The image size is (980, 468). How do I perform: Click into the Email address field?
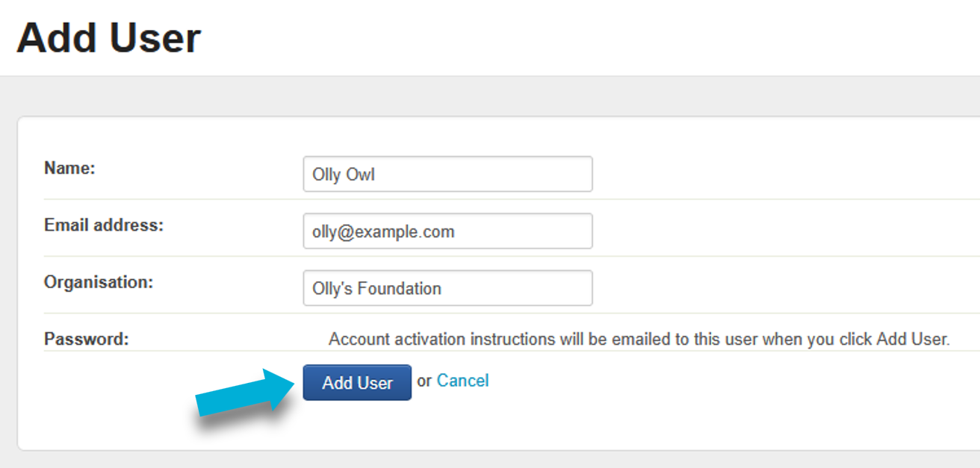coord(447,231)
